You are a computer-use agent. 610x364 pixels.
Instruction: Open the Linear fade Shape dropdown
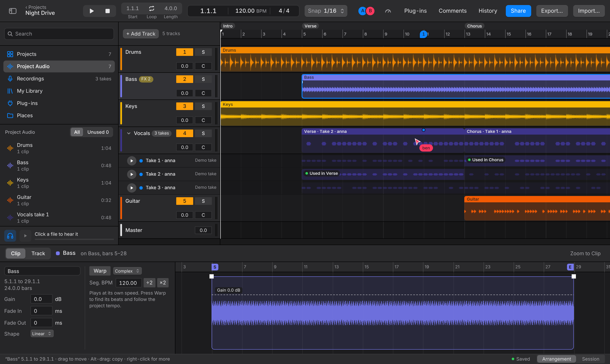coord(42,334)
